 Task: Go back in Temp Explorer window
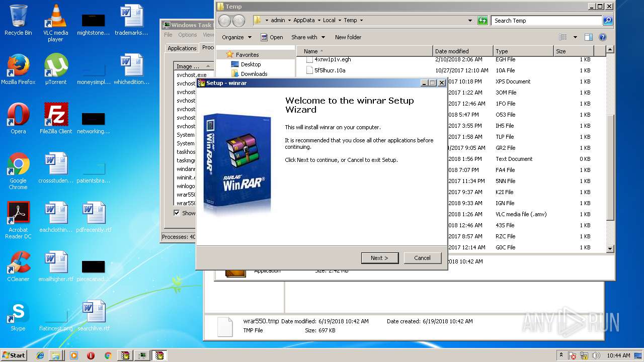[x=224, y=21]
